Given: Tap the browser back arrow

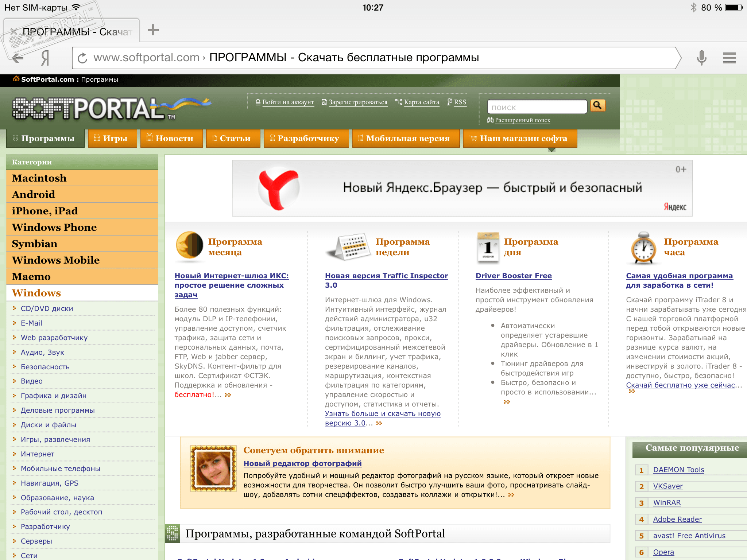Looking at the screenshot, I should tap(18, 58).
